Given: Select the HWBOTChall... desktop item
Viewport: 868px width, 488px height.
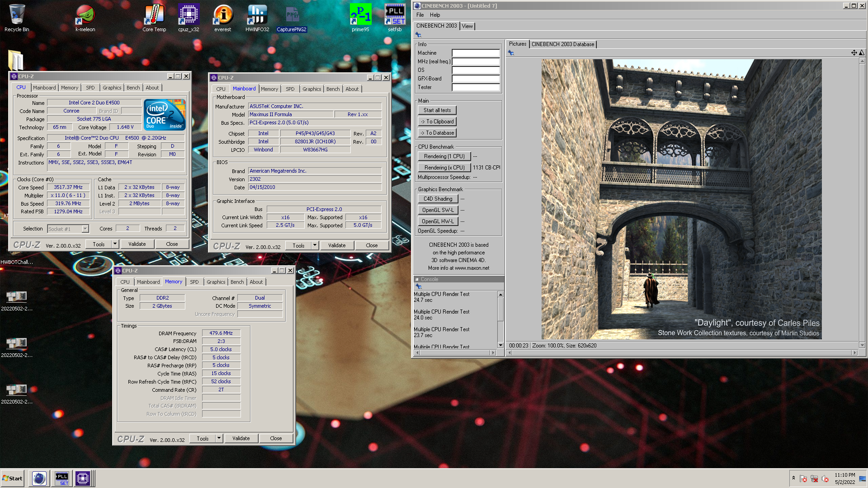Looking at the screenshot, I should [17, 262].
